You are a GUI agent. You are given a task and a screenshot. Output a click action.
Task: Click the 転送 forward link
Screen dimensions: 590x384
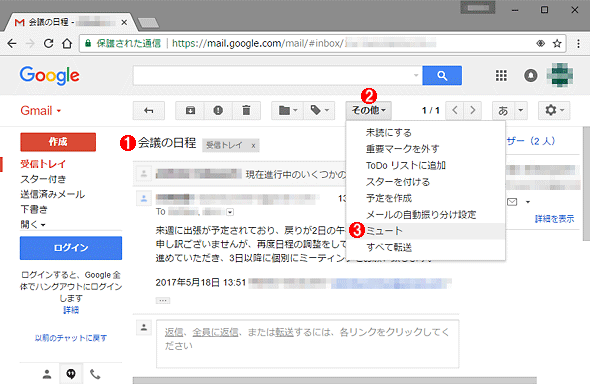pos(284,332)
